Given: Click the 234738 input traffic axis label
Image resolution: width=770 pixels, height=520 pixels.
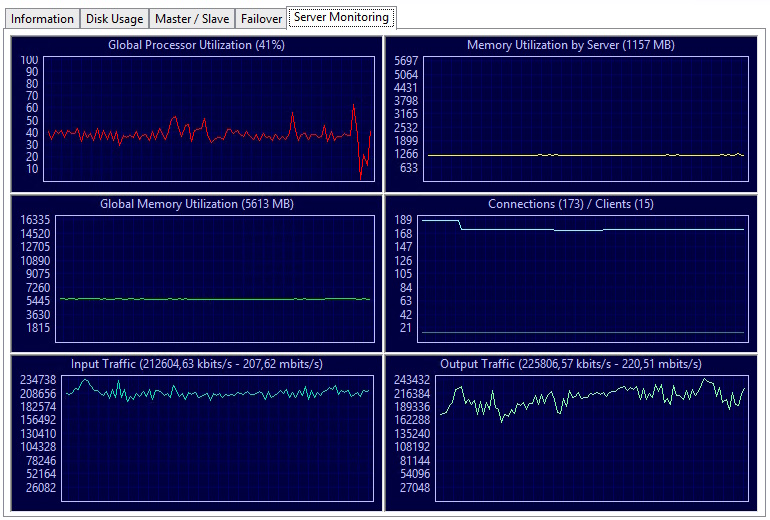Looking at the screenshot, I should (38, 380).
